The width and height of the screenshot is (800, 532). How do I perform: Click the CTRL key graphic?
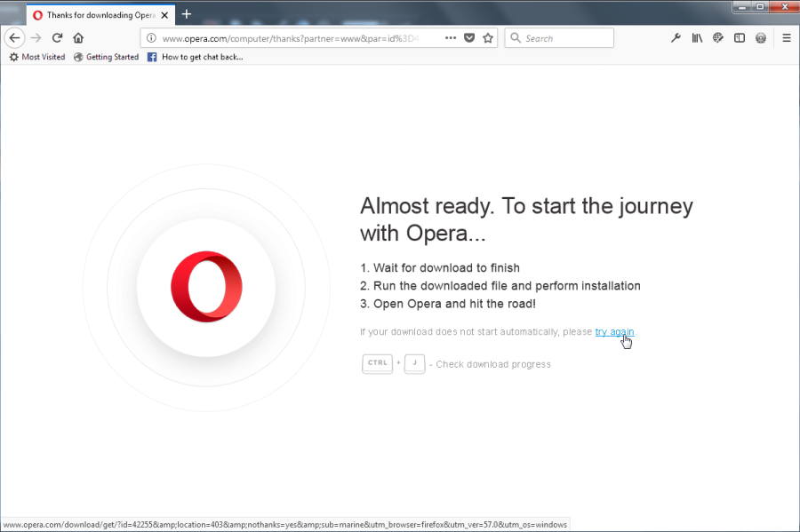[x=377, y=364]
